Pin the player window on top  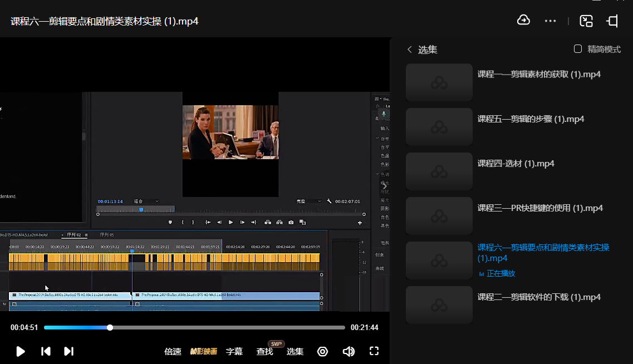[x=612, y=21]
